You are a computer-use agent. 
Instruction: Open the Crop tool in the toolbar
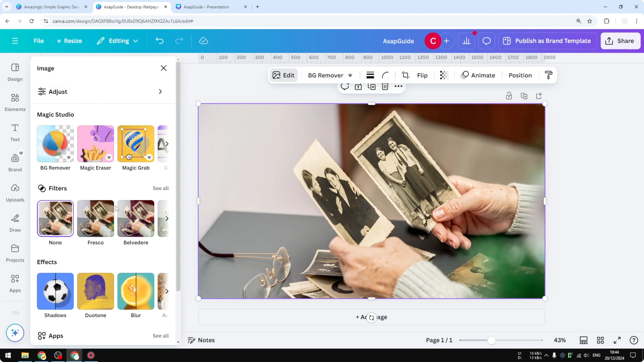[x=405, y=75]
